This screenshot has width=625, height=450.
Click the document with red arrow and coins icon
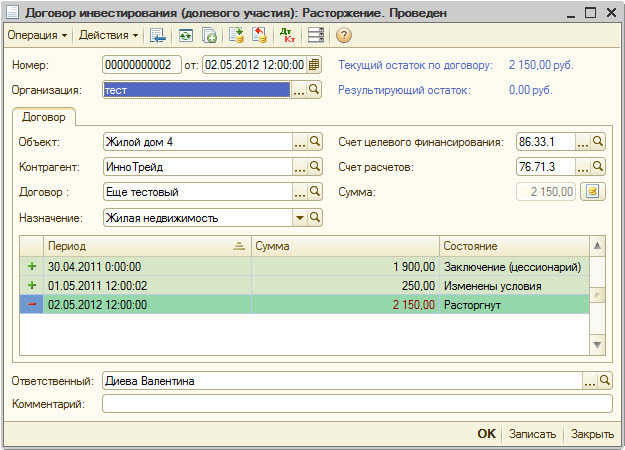[x=259, y=35]
